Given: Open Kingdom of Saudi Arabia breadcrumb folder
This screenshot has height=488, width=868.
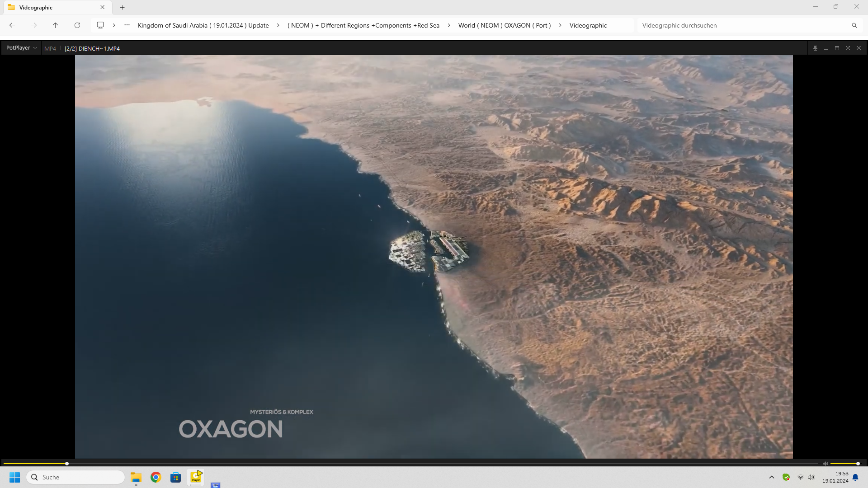Looking at the screenshot, I should (203, 25).
